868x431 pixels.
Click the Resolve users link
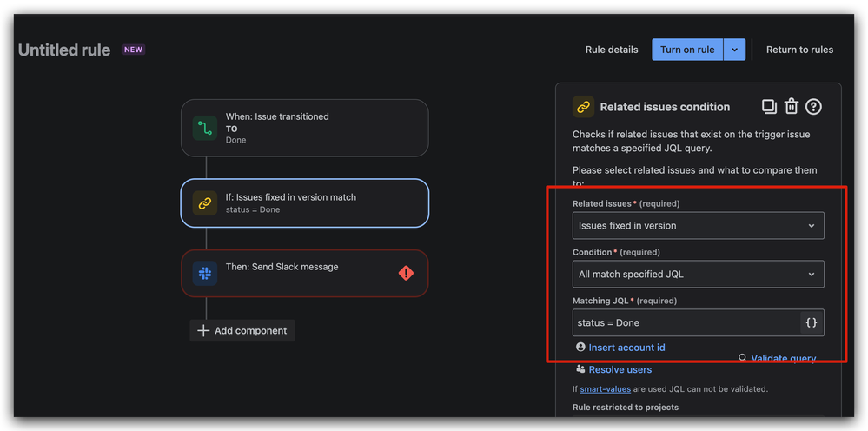620,369
